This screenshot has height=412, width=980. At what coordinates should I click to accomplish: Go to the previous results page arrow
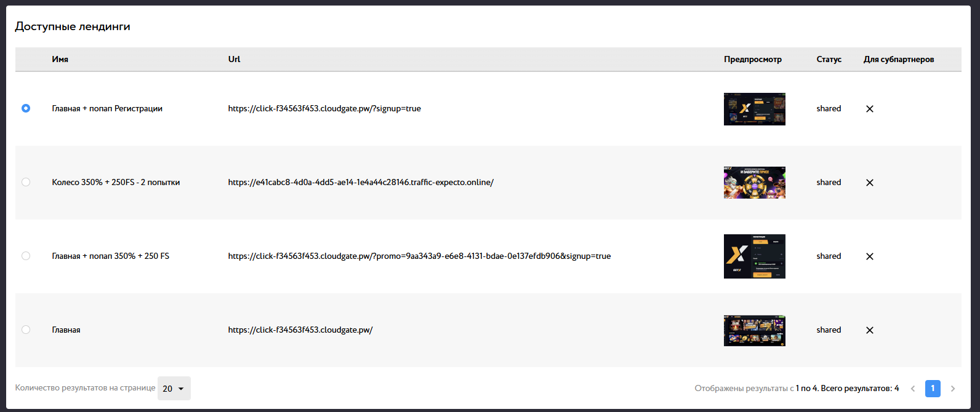pyautogui.click(x=913, y=389)
